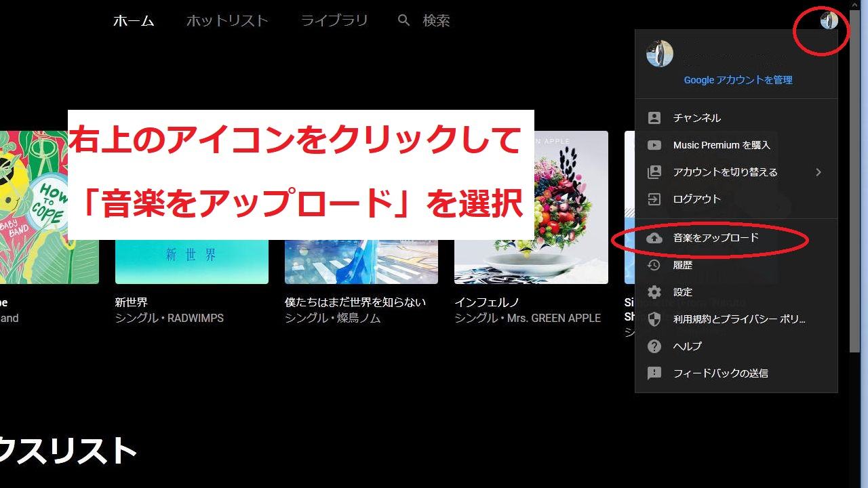Viewport: 868px width, 488px height.
Task: Select 設定 menu entry
Action: (x=736, y=292)
